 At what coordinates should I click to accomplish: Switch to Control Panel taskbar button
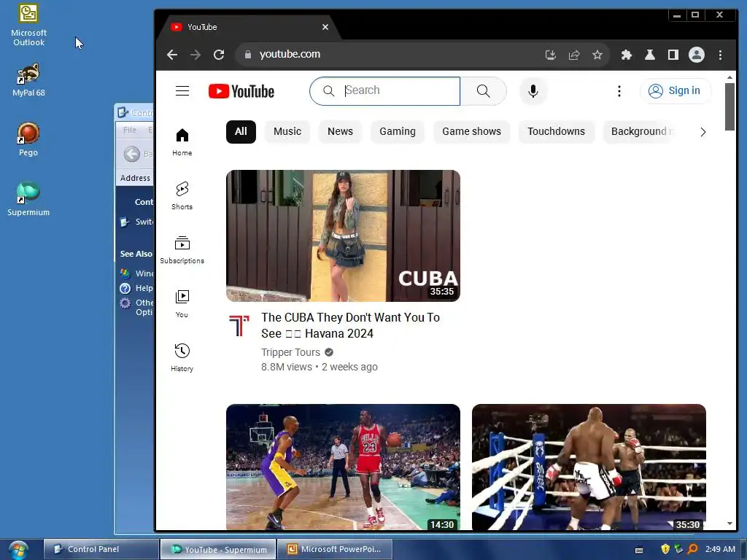(x=101, y=549)
